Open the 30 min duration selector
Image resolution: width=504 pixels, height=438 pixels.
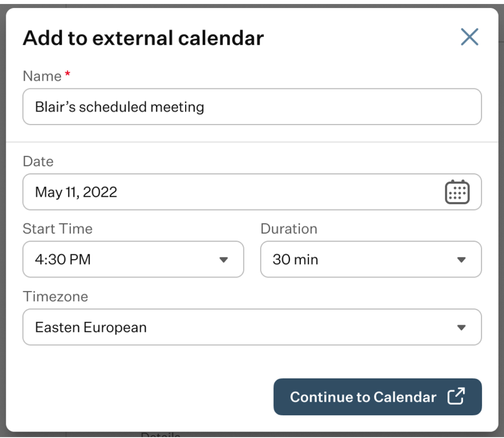[x=371, y=260]
